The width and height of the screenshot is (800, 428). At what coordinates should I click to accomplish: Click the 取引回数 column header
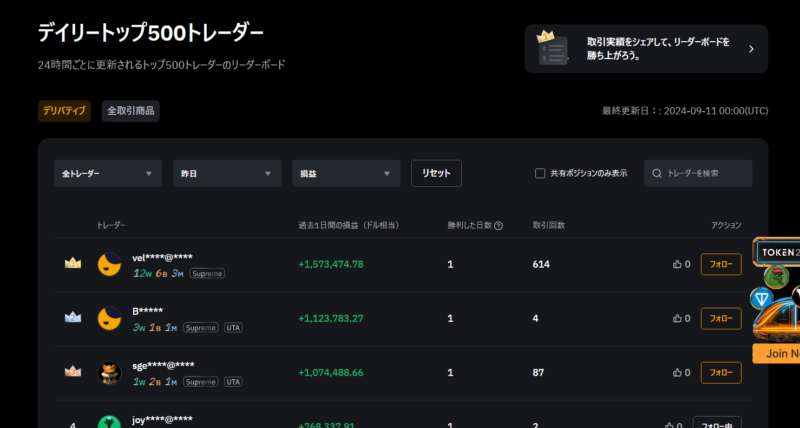click(548, 225)
